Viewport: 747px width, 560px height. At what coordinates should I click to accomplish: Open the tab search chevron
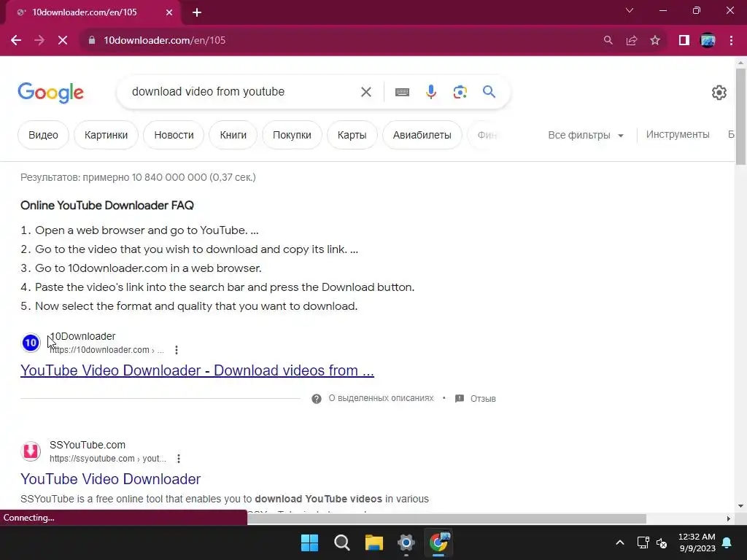[630, 10]
